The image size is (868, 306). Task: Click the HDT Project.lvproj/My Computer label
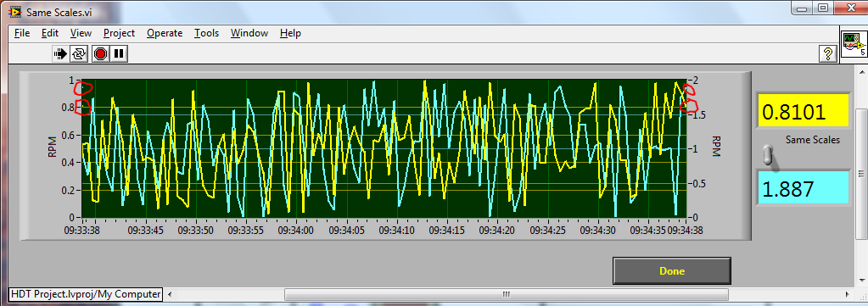(x=87, y=294)
